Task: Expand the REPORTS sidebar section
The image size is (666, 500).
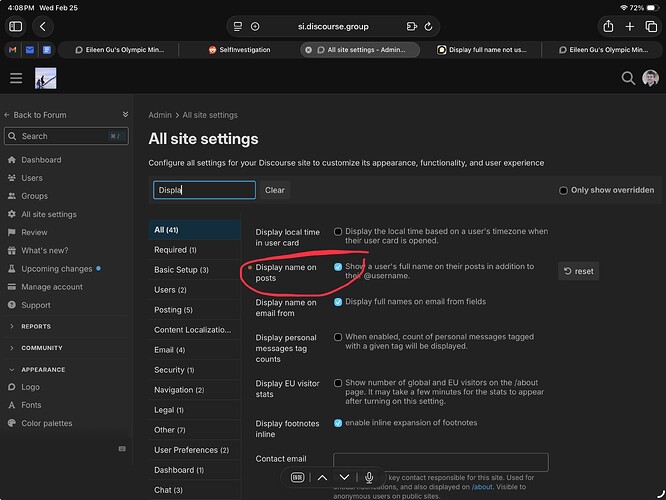Action: tap(36, 326)
